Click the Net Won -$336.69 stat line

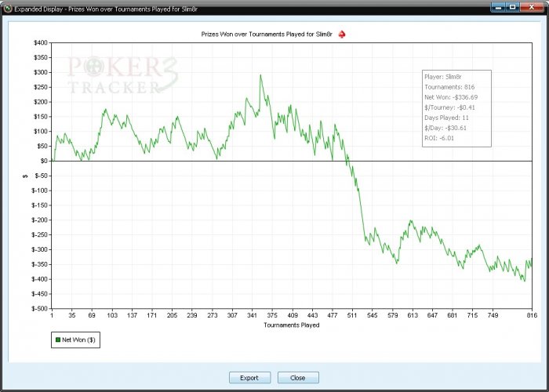(x=451, y=97)
